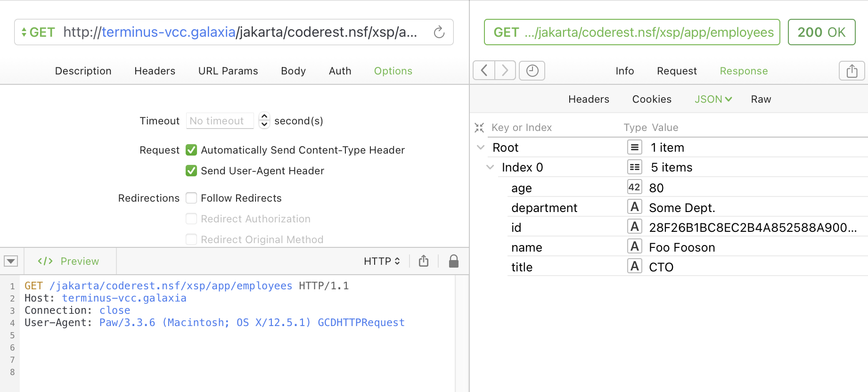Open the JSON response format dropdown
The height and width of the screenshot is (392, 868).
point(713,99)
